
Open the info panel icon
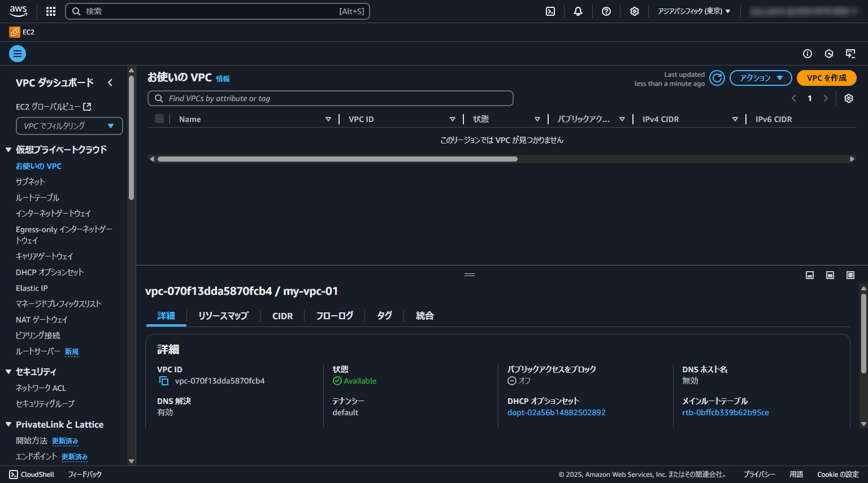tap(808, 54)
